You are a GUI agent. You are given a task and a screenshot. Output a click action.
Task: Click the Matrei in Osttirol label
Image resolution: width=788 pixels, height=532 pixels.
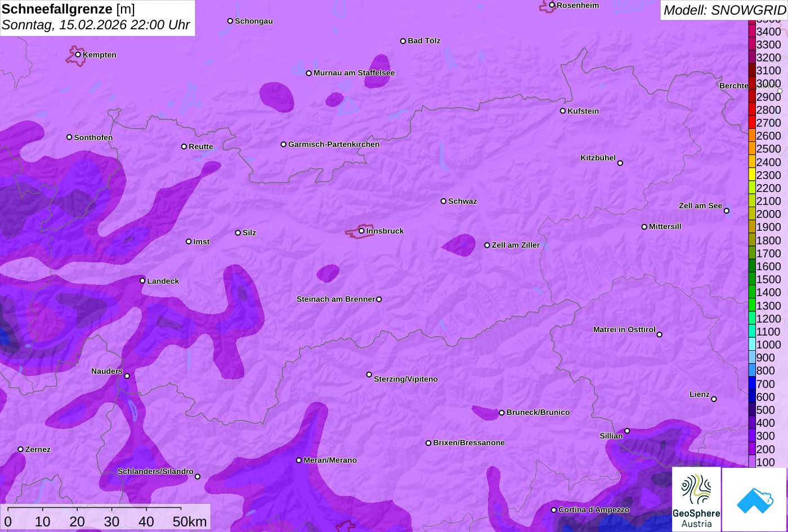[624, 330]
